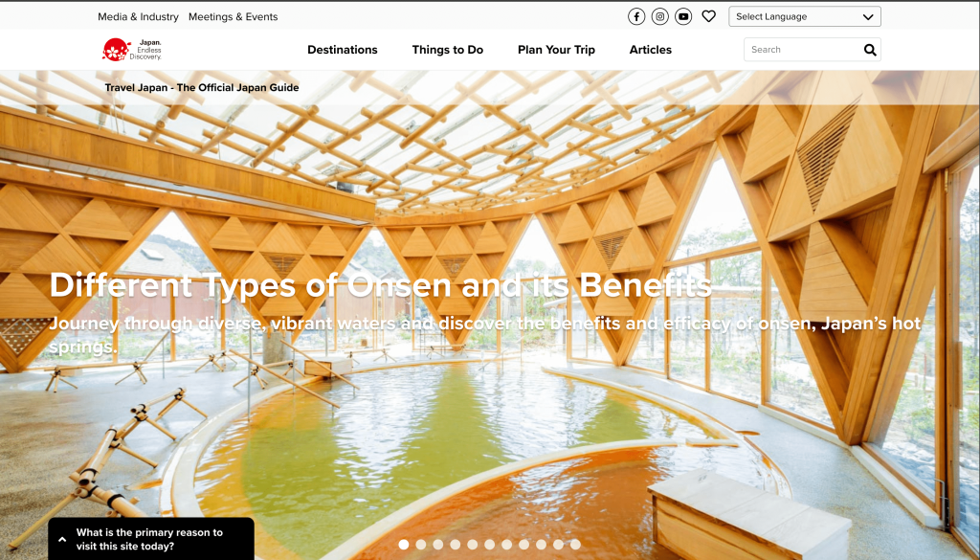Select the sixth carousel slide dot
Image resolution: width=980 pixels, height=560 pixels.
(489, 545)
